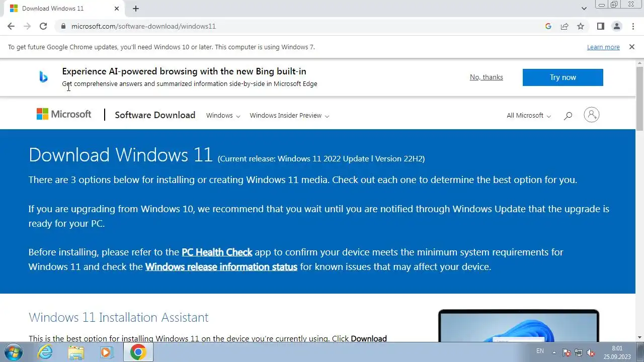644x362 pixels.
Task: Open Windows release information status link
Action: tap(221, 266)
